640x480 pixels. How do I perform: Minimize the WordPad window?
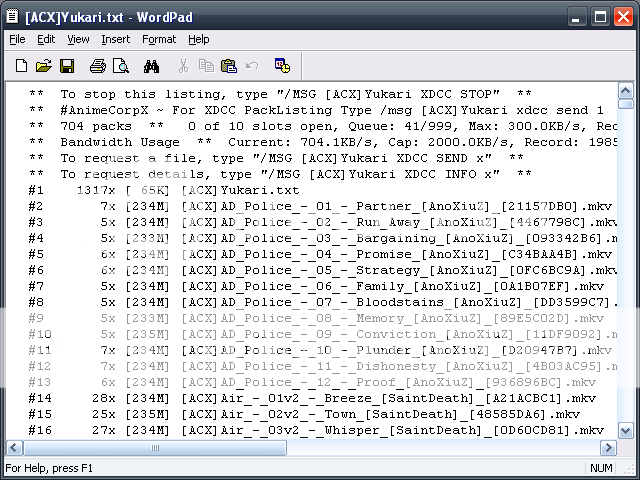[576, 17]
